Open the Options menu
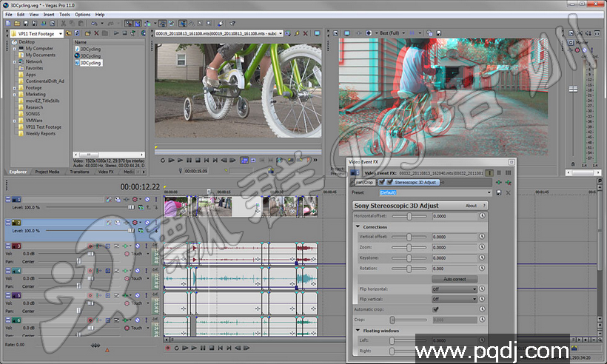The height and width of the screenshot is (364, 607). (x=82, y=14)
